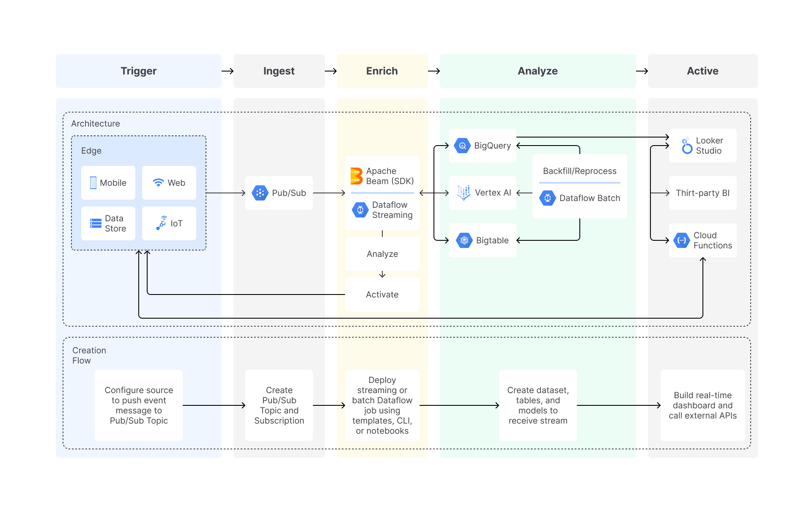Click the Dataflow Batch label text
Image resolution: width=812 pixels, height=512 pixels.
click(x=590, y=198)
